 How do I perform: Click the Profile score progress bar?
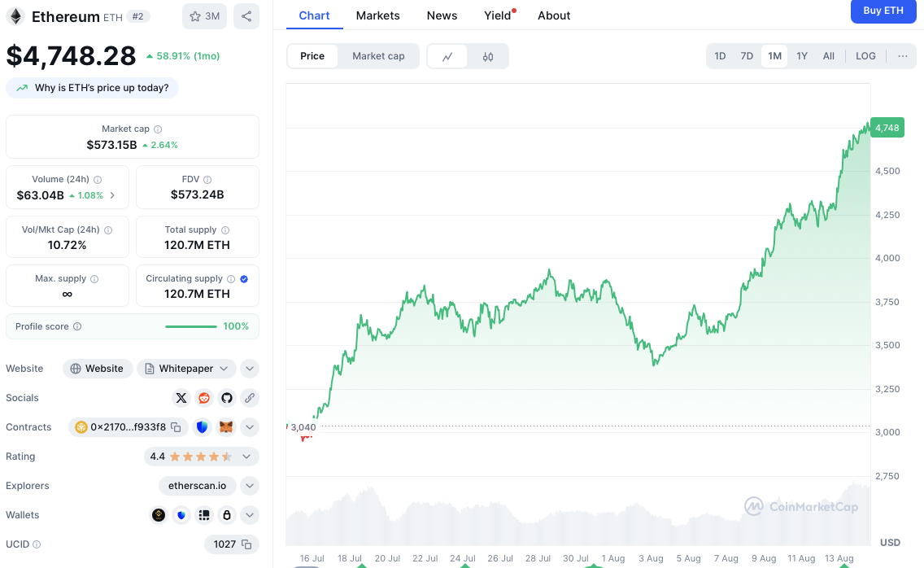point(191,327)
